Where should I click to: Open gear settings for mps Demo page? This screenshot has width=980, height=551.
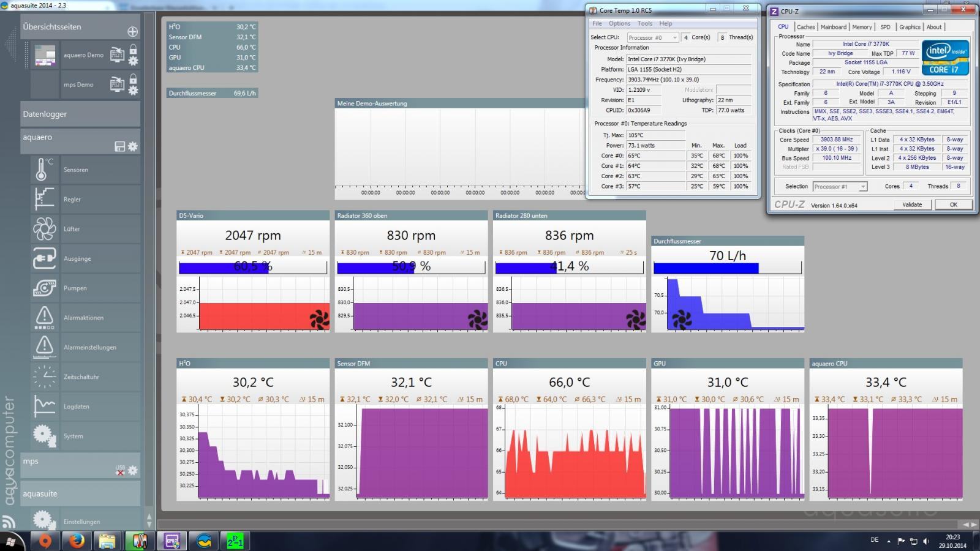pos(133,91)
